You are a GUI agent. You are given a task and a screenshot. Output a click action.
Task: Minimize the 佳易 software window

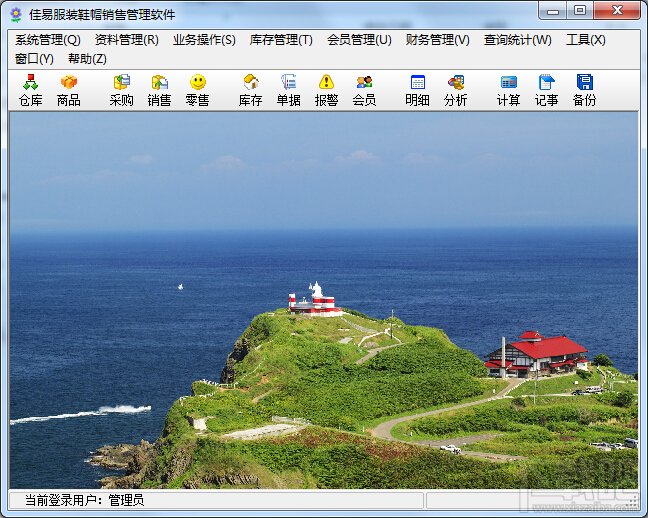click(x=553, y=11)
